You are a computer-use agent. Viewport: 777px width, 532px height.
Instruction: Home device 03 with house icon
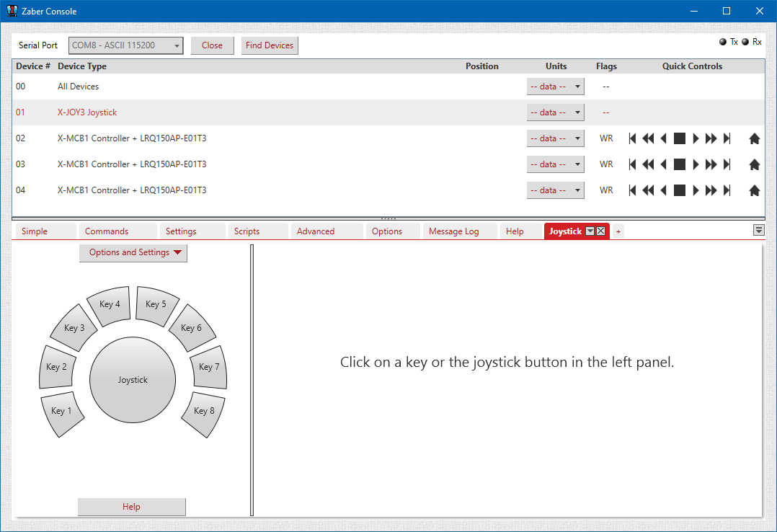pyautogui.click(x=754, y=164)
